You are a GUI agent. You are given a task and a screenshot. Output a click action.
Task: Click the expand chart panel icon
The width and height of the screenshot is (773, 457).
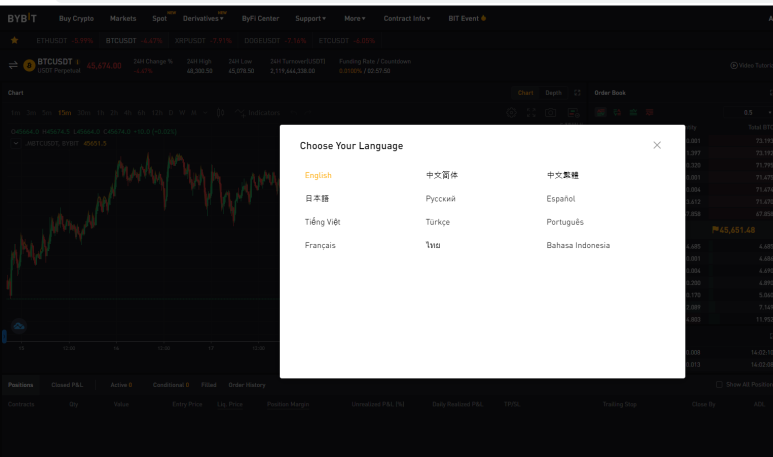tap(577, 93)
